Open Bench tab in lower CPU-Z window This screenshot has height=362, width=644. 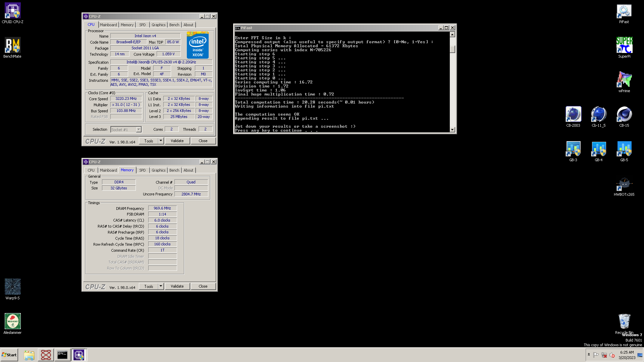(174, 170)
